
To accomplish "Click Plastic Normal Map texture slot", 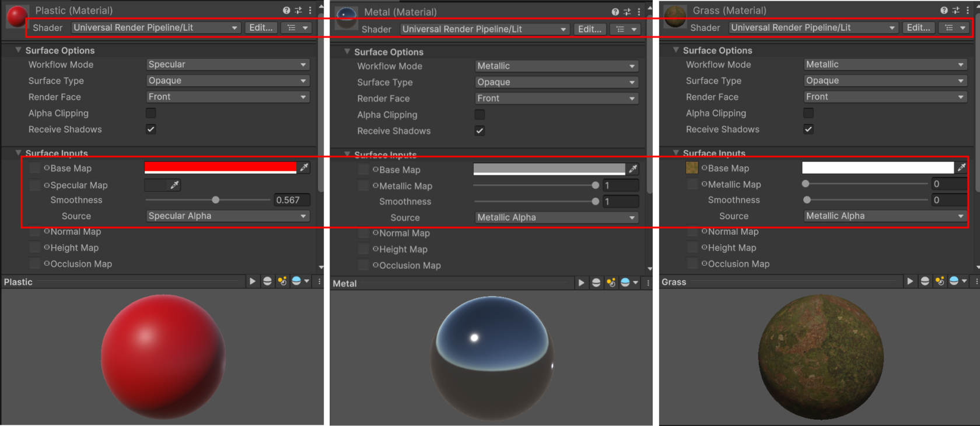I will pyautogui.click(x=35, y=231).
